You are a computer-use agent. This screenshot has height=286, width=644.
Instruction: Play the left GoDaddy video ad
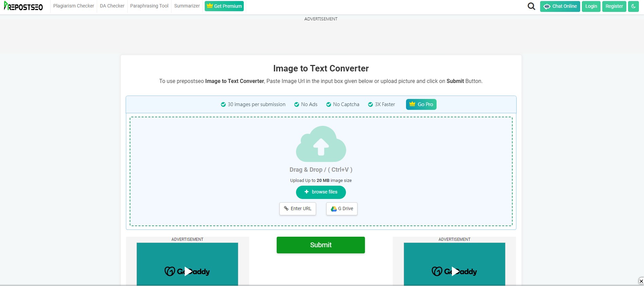(x=187, y=271)
